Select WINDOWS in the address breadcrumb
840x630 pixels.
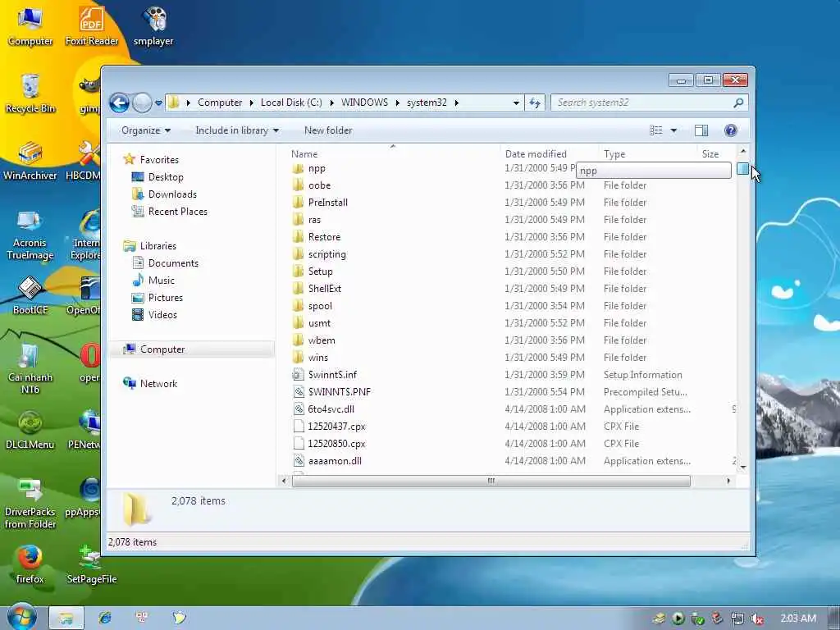click(364, 103)
